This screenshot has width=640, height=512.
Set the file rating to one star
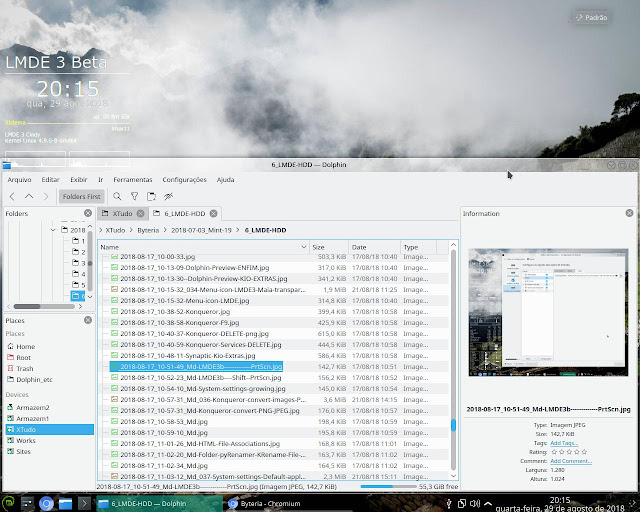point(554,452)
